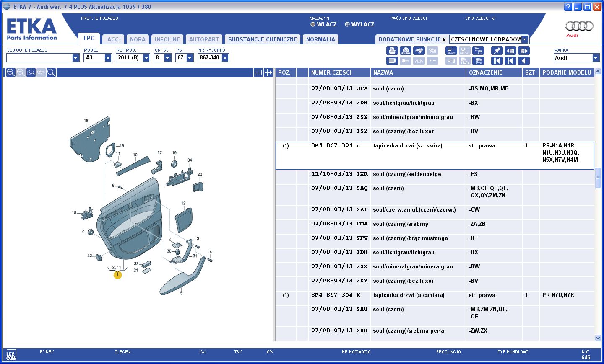Switch to EPC tab
Viewport: 604px width, 364px height.
(x=89, y=38)
